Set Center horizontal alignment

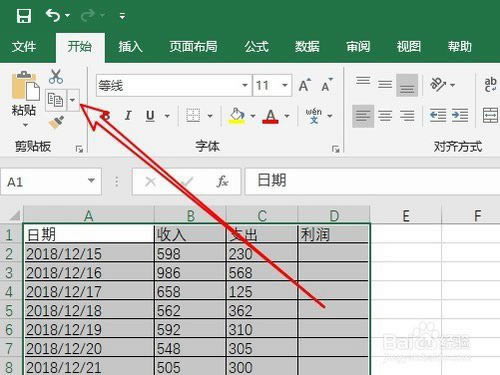pos(385,116)
